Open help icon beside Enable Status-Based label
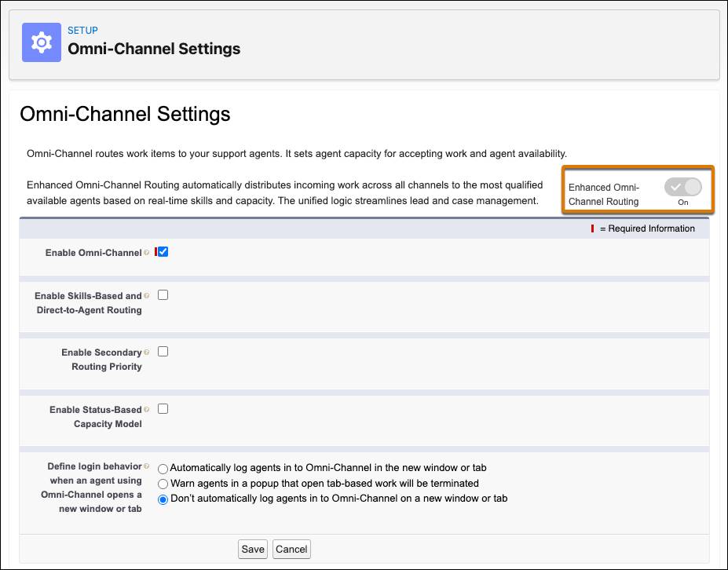728x570 pixels. (x=147, y=409)
